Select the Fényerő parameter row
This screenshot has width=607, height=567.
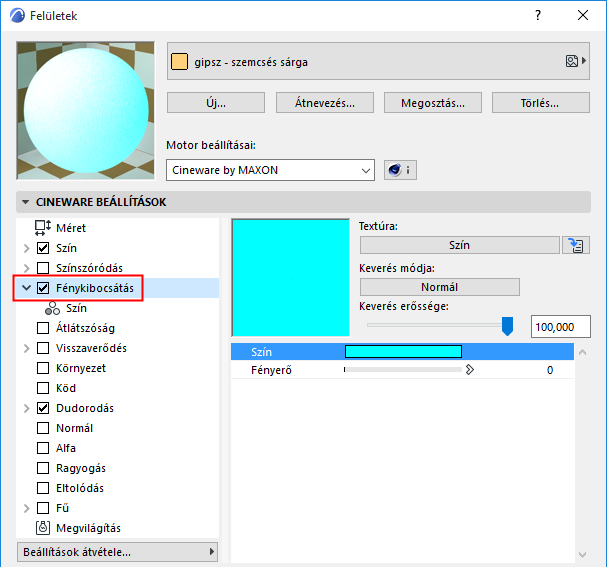[x=402, y=370]
